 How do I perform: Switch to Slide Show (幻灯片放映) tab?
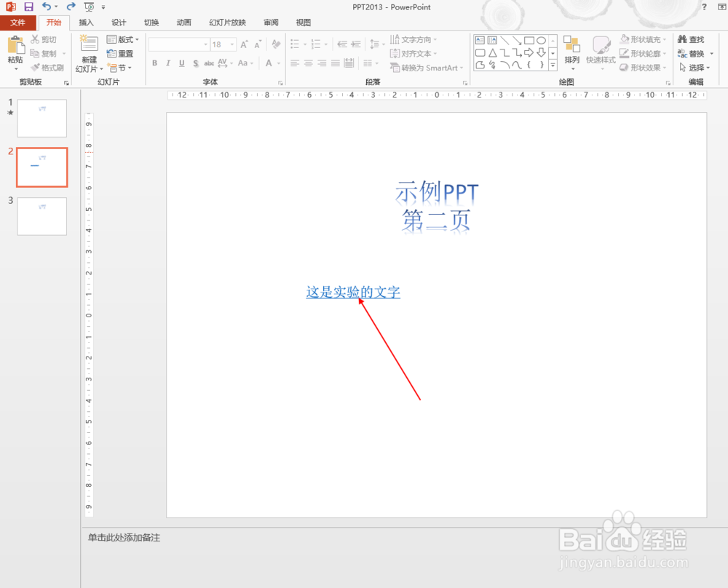coord(227,23)
